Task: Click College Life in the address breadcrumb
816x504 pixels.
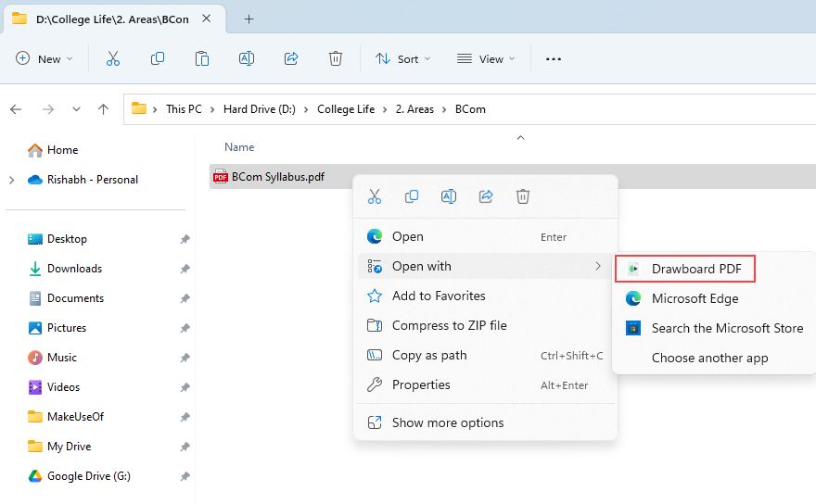Action: pyautogui.click(x=346, y=109)
